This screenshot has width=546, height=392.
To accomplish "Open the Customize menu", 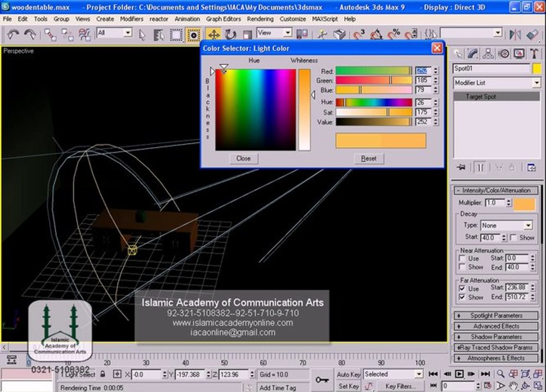I will click(293, 19).
